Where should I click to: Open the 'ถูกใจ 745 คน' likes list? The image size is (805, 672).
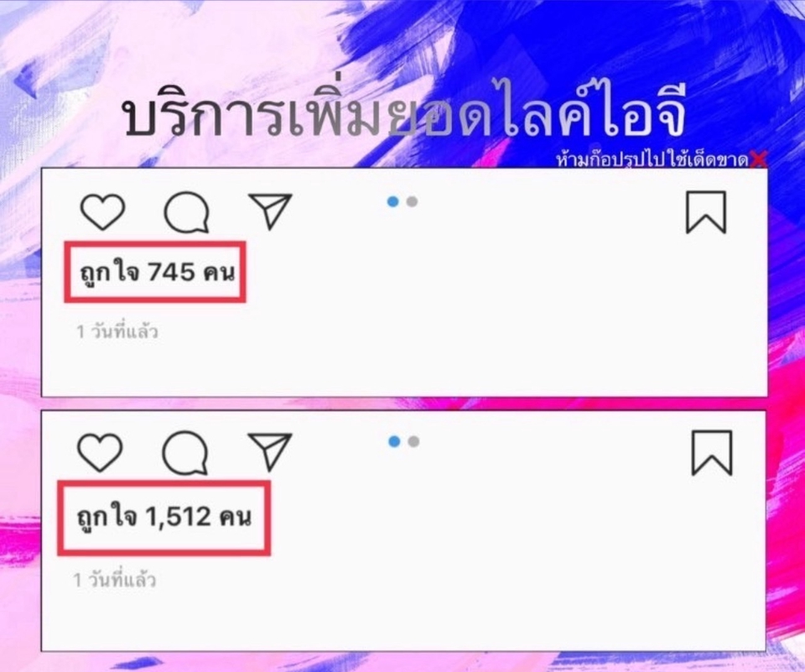point(157,273)
